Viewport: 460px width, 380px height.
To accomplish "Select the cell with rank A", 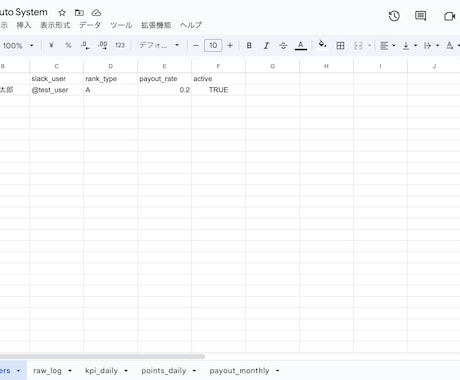I will pos(110,90).
